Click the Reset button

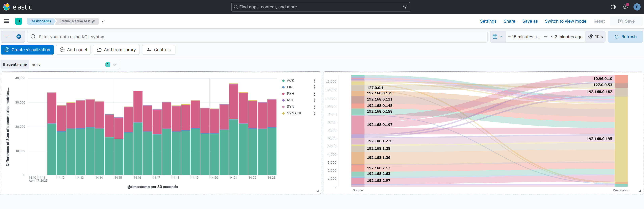[x=599, y=21]
